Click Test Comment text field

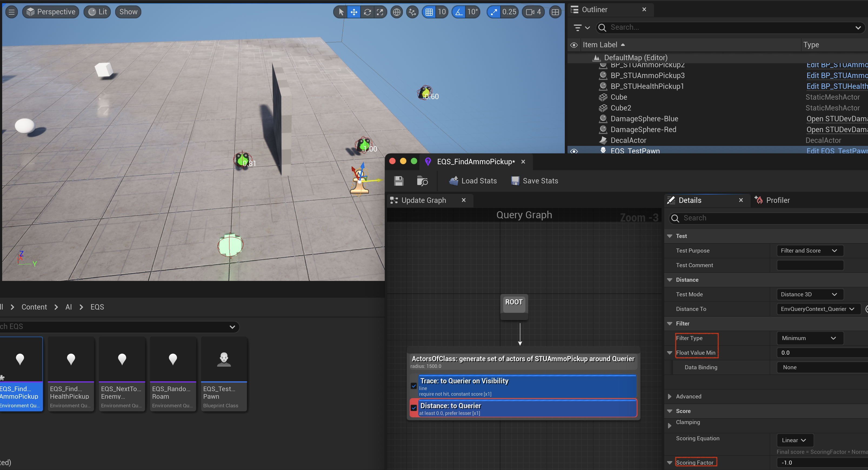810,265
